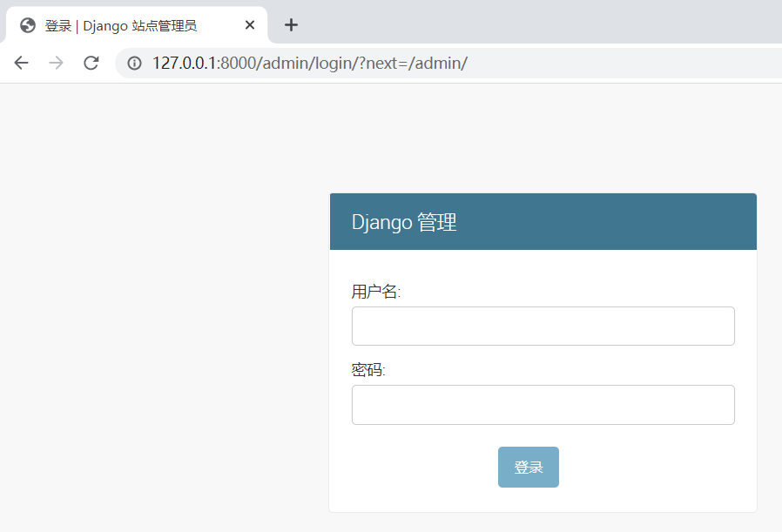Reload the page with the refresh icon

click(x=91, y=63)
